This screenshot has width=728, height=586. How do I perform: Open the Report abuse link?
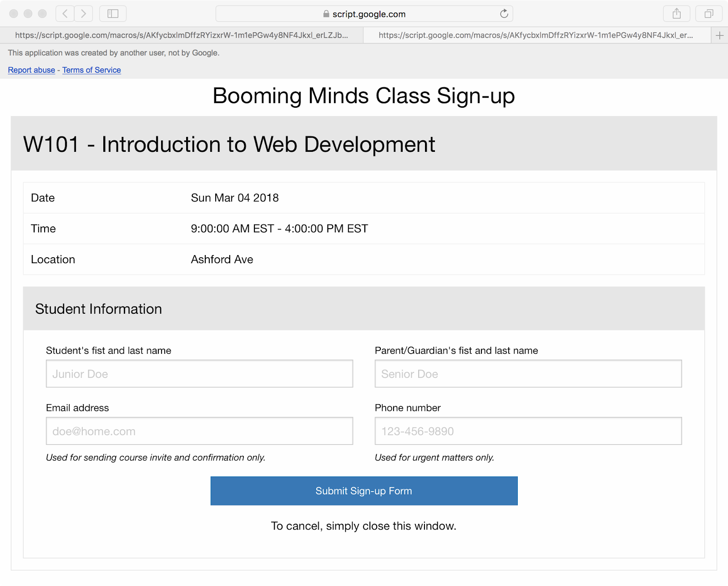coord(31,70)
